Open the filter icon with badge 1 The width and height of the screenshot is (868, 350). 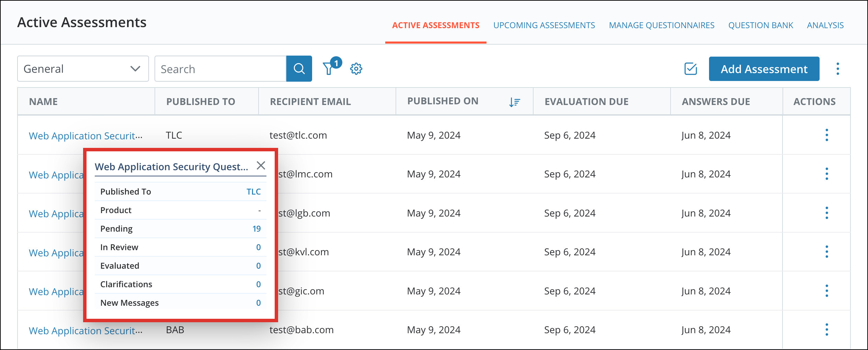pos(329,69)
